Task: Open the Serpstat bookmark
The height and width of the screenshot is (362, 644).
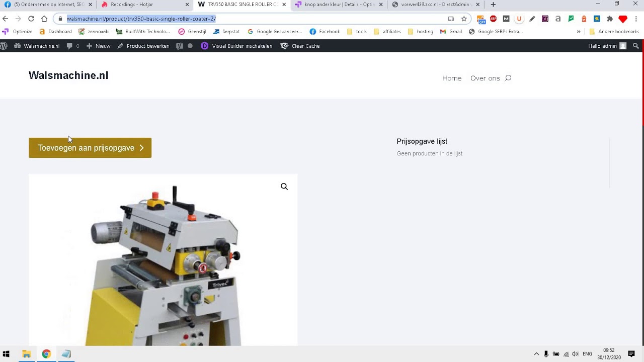Action: point(226,31)
